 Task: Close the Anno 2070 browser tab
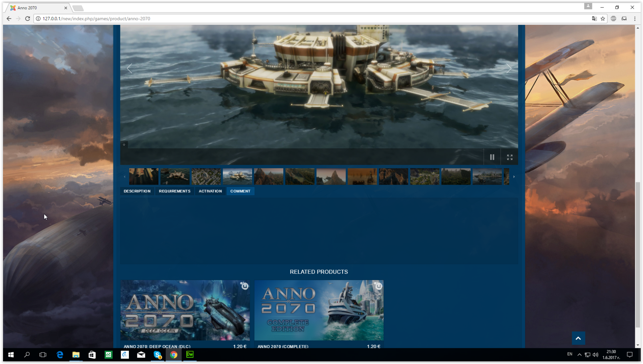pos(66,8)
